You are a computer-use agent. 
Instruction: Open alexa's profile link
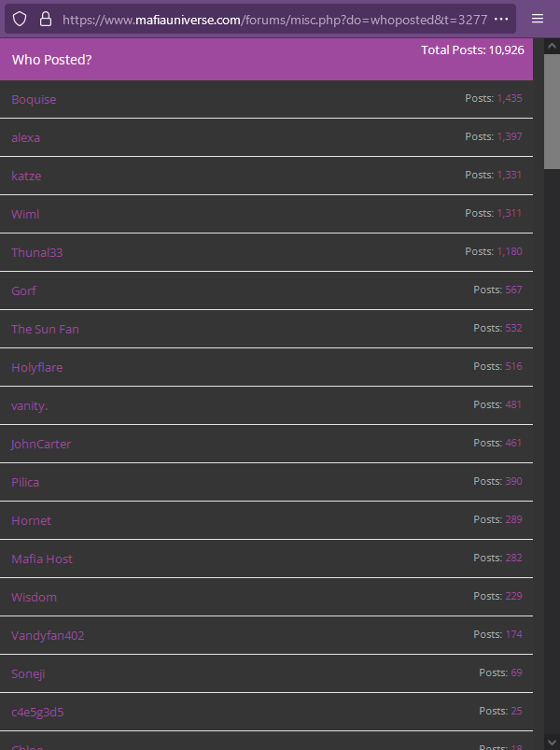(x=26, y=137)
